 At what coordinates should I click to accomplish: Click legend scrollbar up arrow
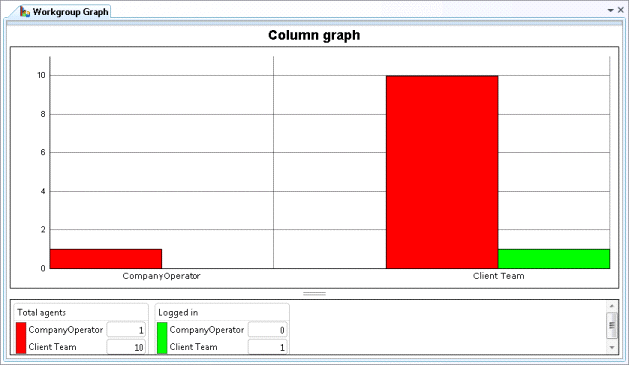(x=612, y=306)
